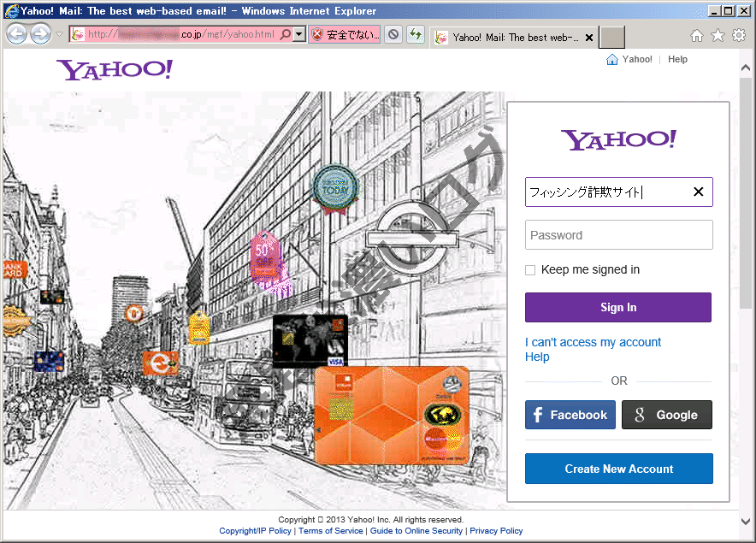
Task: Click Create New Account button
Action: point(619,469)
